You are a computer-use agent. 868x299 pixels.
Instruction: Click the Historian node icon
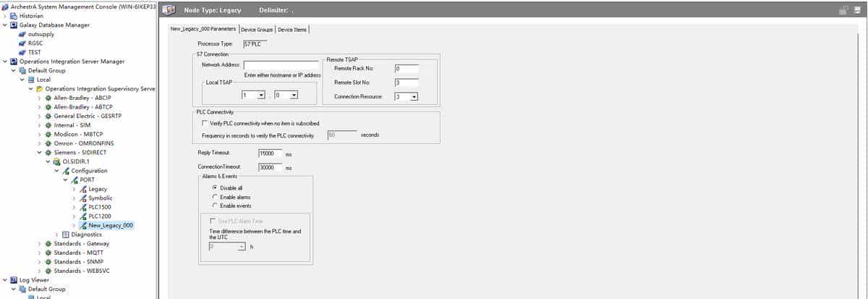pos(14,15)
